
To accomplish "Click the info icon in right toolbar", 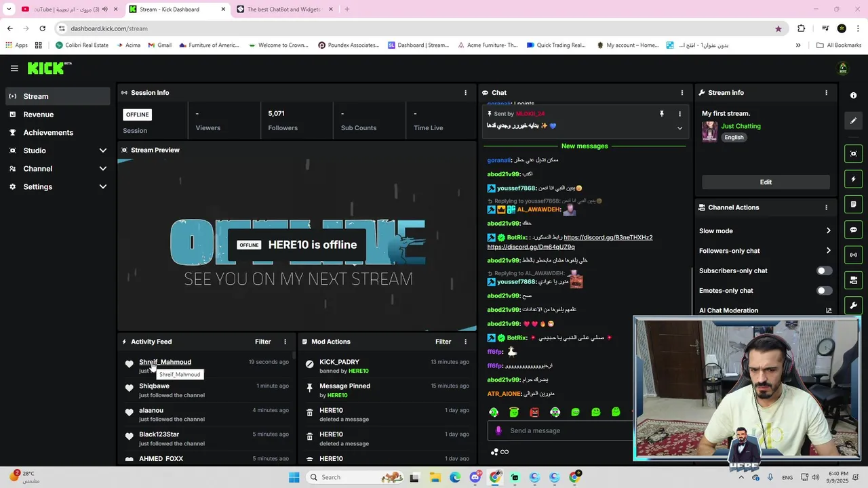I will pos(854,96).
